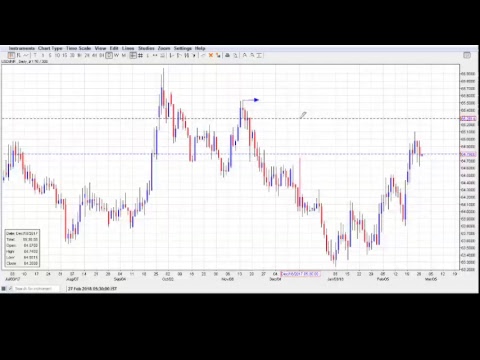Click the highlighted Dec date label on axis
This screenshot has height=360, width=480.
[300, 274]
